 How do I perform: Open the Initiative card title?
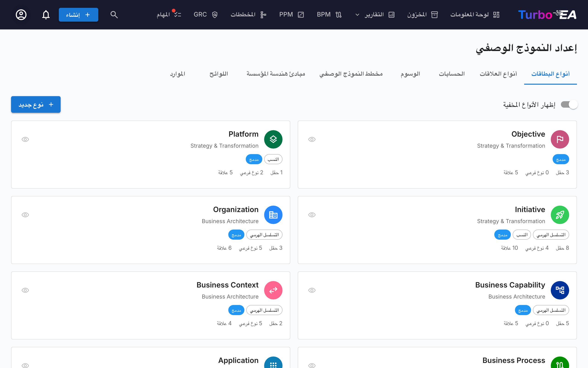coord(530,210)
